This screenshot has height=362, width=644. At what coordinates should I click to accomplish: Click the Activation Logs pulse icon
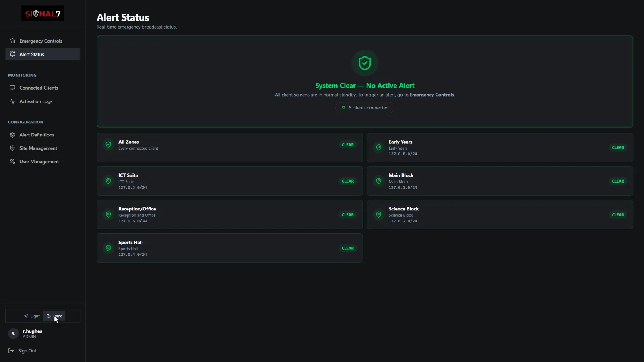12,101
